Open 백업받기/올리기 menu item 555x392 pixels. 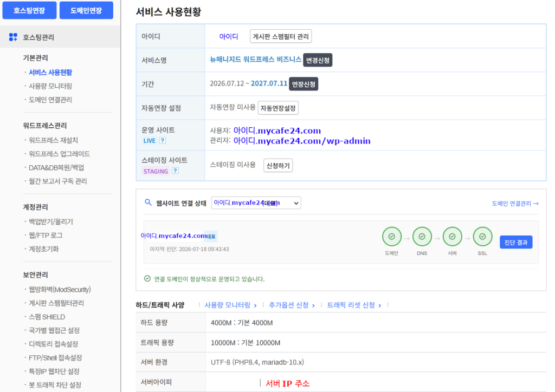pyautogui.click(x=50, y=221)
